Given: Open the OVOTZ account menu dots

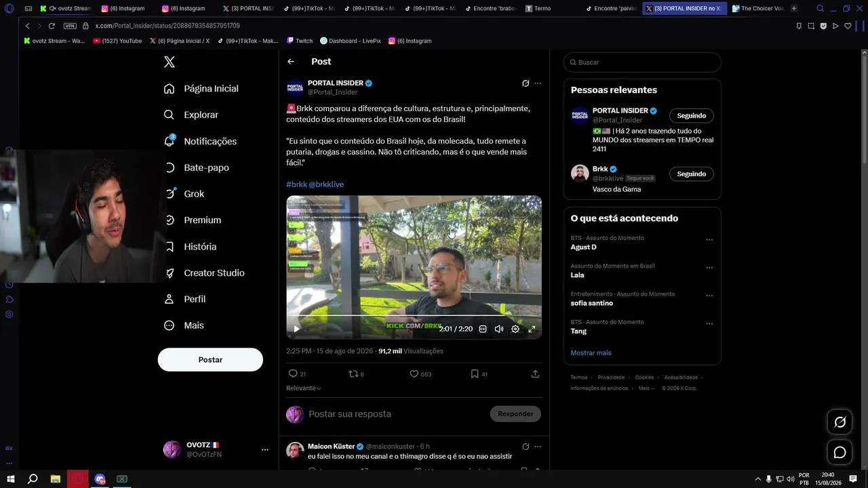Looking at the screenshot, I should pyautogui.click(x=265, y=449).
